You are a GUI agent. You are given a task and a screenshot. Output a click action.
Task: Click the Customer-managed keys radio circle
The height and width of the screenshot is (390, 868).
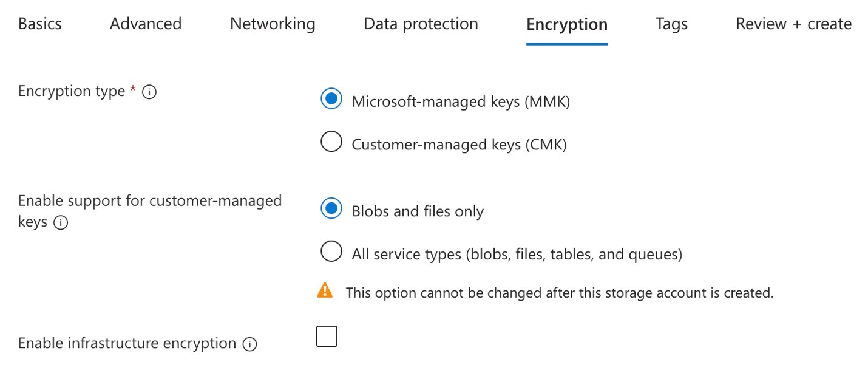tap(331, 141)
